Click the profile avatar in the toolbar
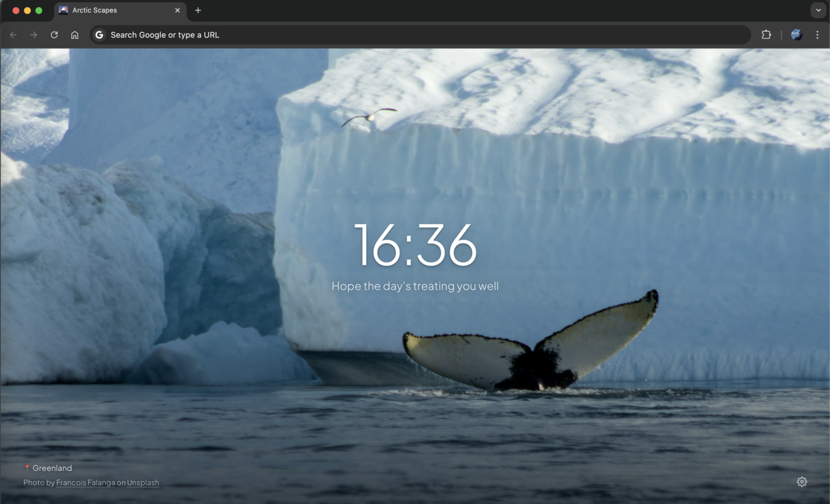830x504 pixels. point(796,35)
